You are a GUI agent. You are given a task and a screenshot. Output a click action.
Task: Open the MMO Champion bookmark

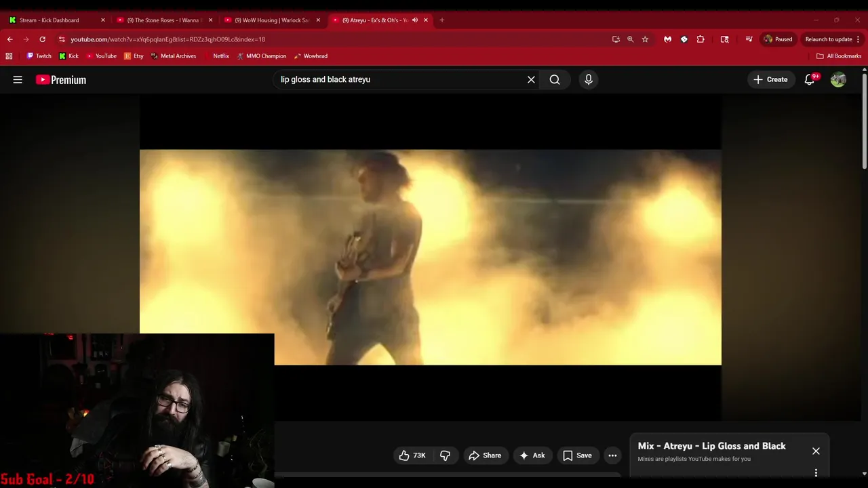[262, 56]
